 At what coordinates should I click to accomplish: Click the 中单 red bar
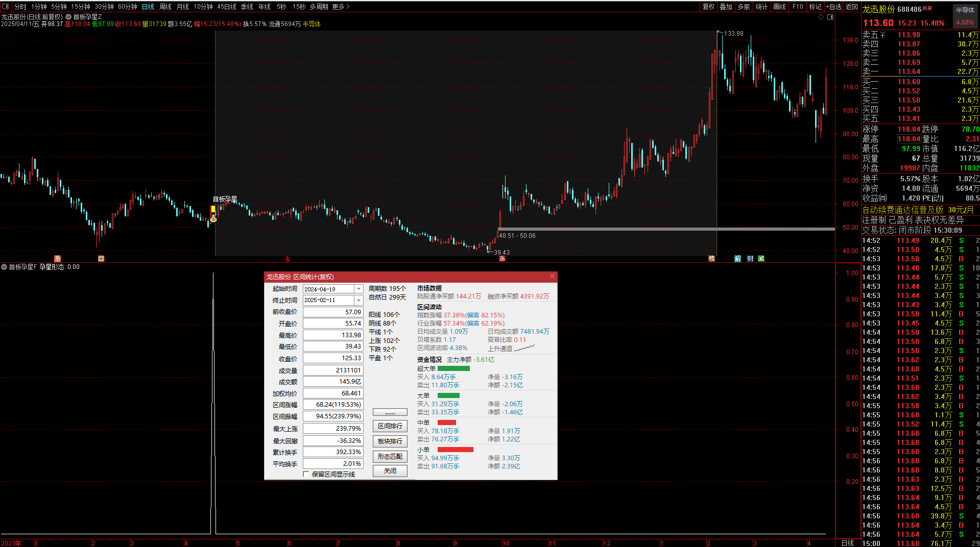(447, 422)
